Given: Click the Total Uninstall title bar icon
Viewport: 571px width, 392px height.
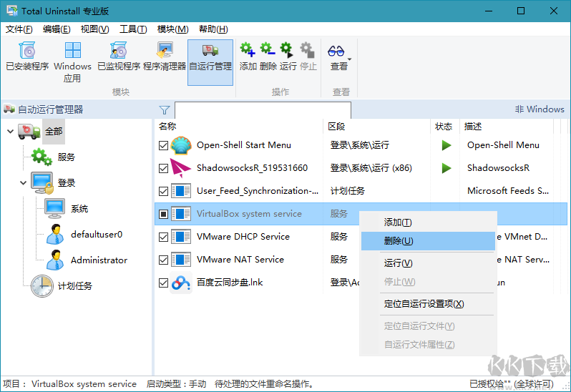Looking at the screenshot, I should coord(12,11).
